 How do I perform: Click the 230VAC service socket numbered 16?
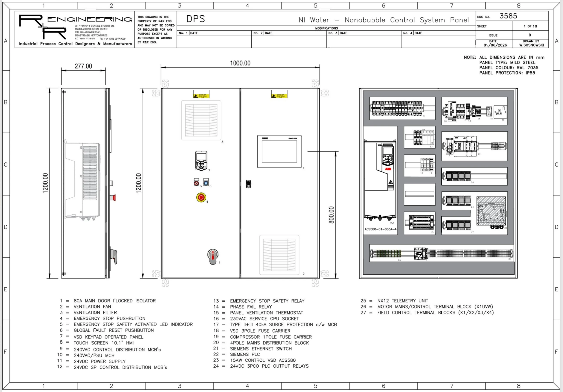pos(500,112)
